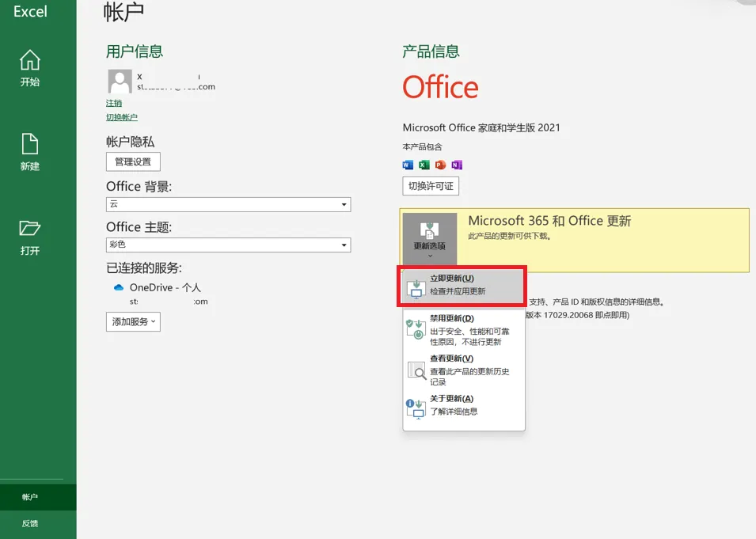Screen dimensions: 756x539
Task: Click the Microsoft 365 和 Office 更新 heading
Action: [x=549, y=221]
